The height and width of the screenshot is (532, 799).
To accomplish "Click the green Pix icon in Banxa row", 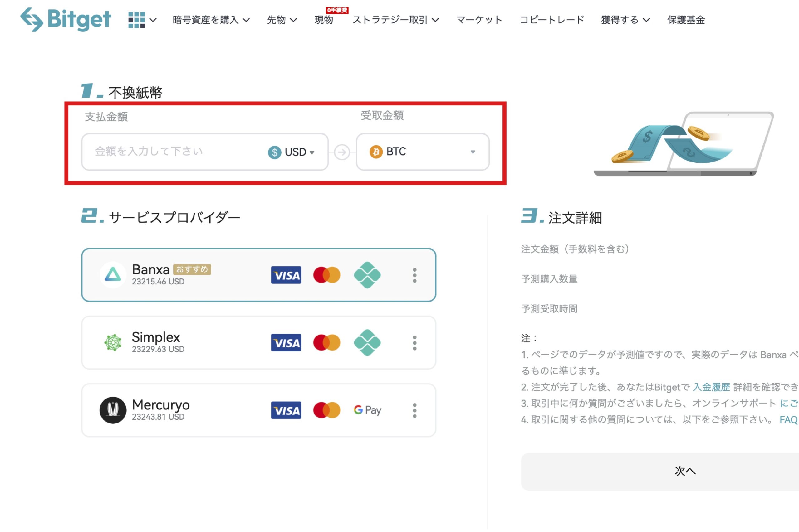I will [367, 275].
